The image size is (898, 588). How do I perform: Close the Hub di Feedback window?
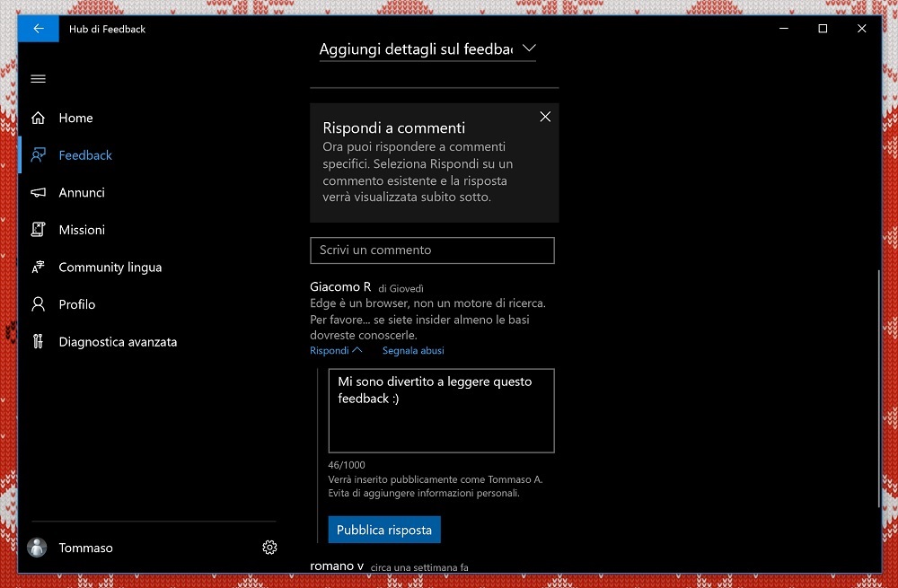click(x=861, y=29)
